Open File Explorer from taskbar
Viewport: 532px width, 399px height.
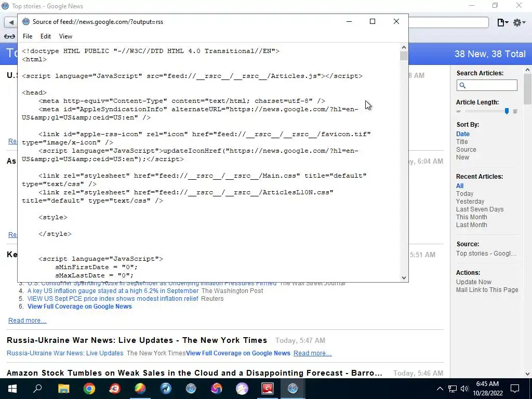[63, 389]
